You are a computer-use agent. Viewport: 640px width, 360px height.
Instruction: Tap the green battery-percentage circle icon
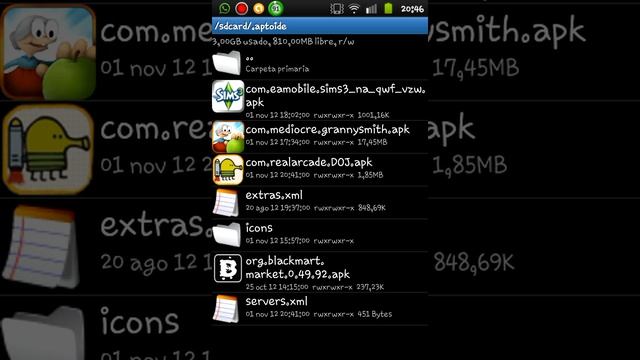click(x=276, y=8)
